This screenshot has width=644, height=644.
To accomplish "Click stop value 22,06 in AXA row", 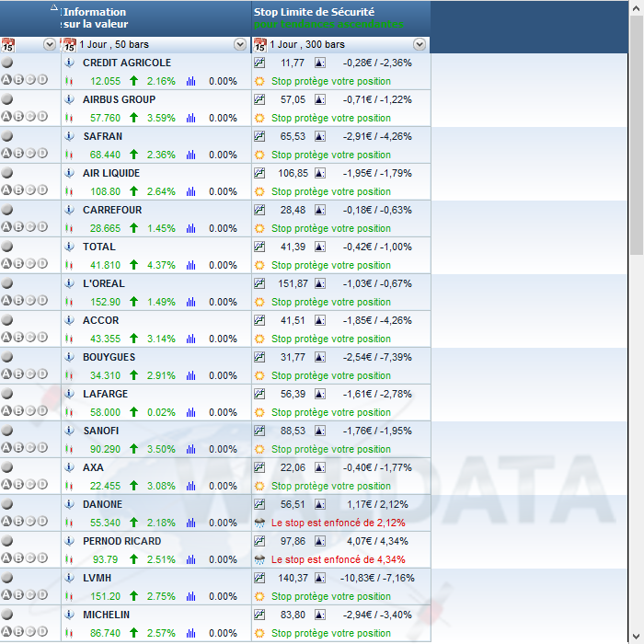I will coord(293,467).
